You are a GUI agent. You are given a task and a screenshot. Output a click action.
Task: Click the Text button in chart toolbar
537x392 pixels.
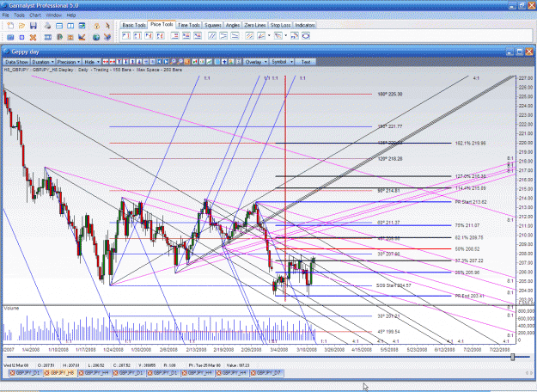[x=306, y=62]
